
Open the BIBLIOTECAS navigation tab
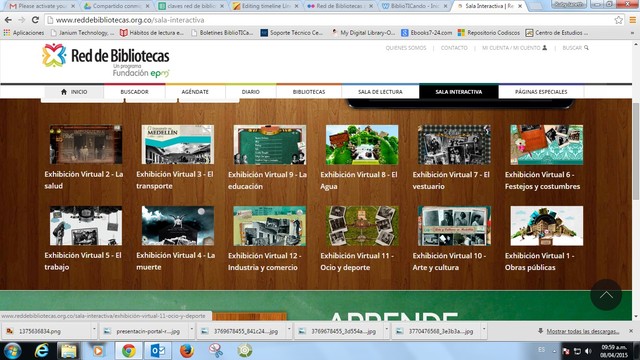click(x=309, y=92)
